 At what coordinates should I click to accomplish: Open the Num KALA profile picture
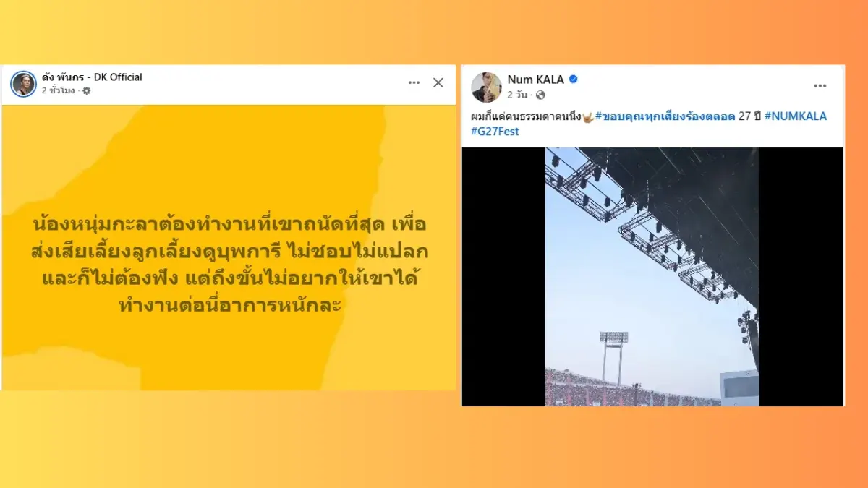[486, 87]
